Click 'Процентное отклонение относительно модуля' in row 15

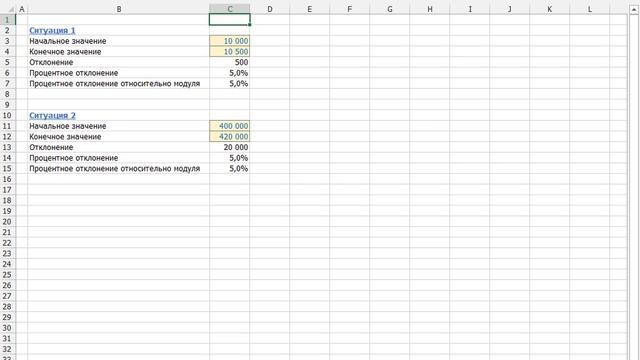click(x=115, y=168)
